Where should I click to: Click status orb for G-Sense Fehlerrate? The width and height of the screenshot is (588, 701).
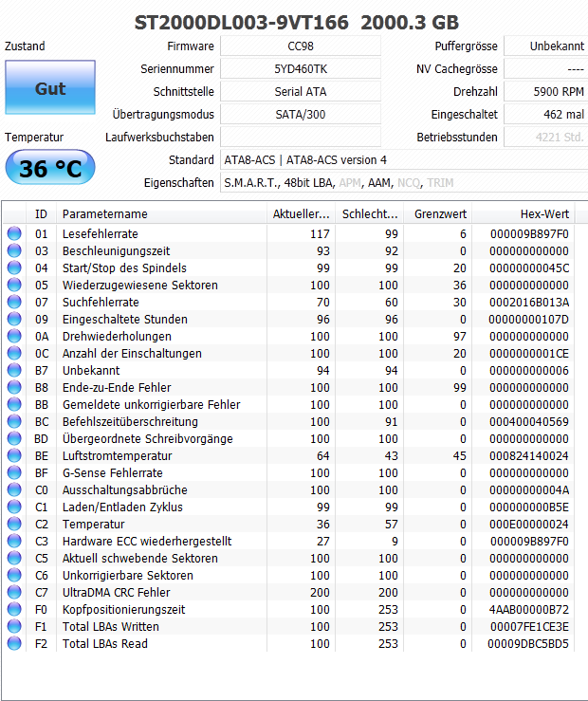[14, 472]
